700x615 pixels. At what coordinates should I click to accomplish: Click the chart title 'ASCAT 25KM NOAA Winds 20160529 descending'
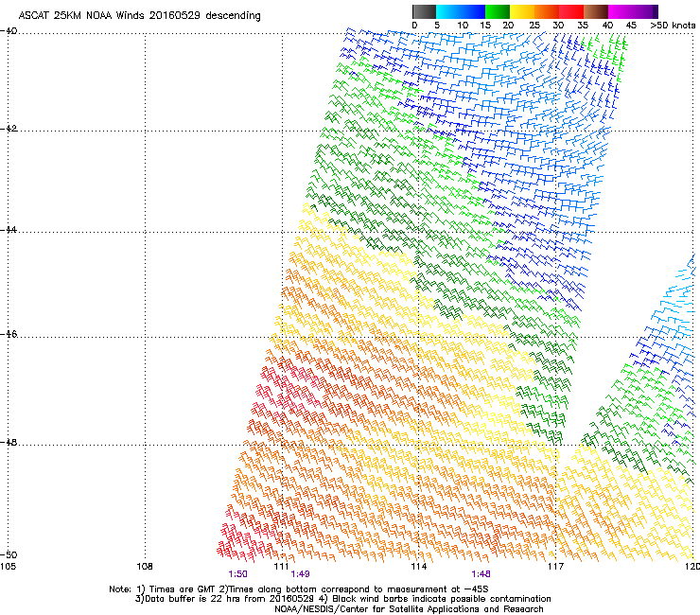click(x=139, y=16)
